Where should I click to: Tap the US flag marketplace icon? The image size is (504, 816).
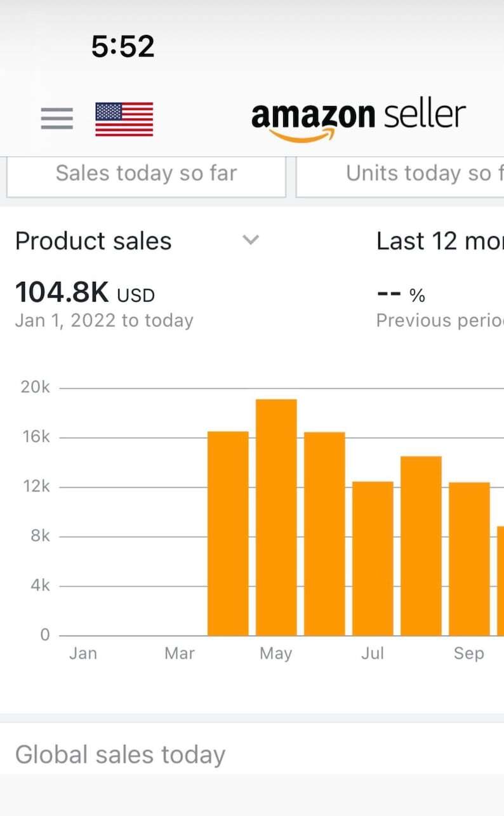124,119
